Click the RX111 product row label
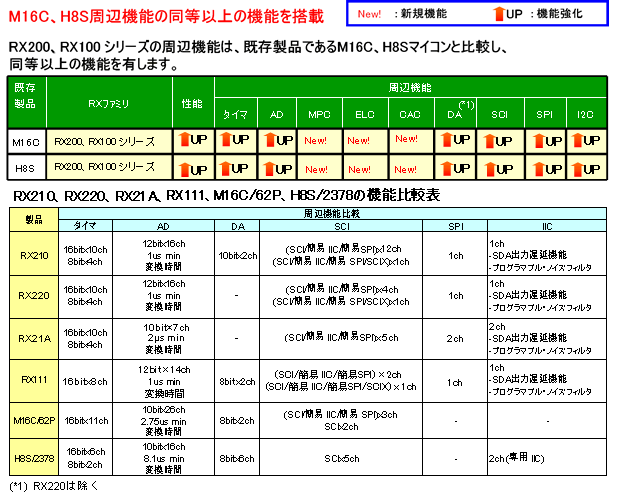The height and width of the screenshot is (500, 620). tap(35, 380)
